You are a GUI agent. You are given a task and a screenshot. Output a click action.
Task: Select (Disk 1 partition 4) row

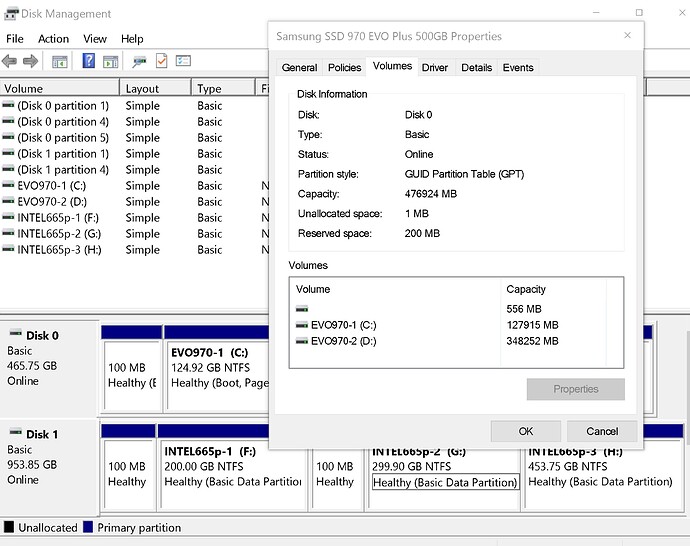tap(134, 169)
